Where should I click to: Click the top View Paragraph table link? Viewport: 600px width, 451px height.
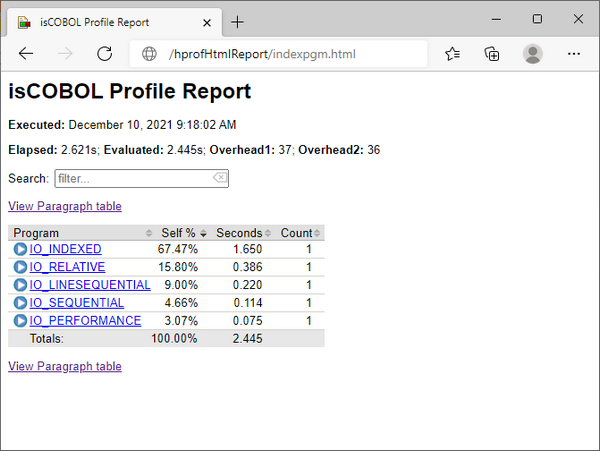[65, 206]
